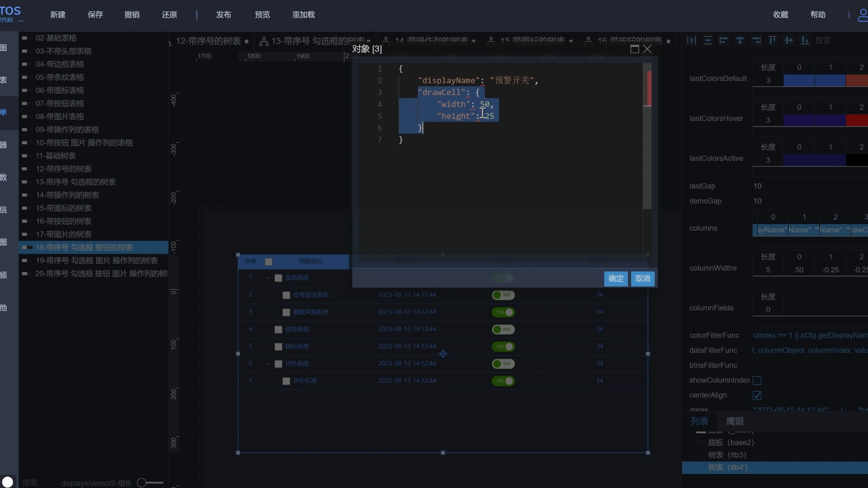Switch to the 鹰眼 tab
Screen dimensions: 868x488
735,421
